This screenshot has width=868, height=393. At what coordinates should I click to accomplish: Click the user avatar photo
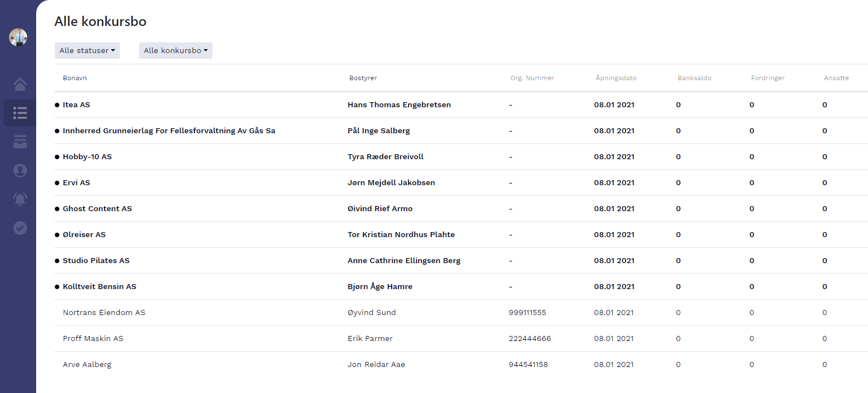18,37
